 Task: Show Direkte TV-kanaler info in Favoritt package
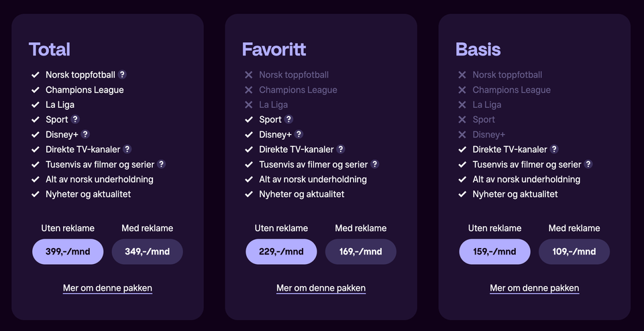click(x=341, y=149)
